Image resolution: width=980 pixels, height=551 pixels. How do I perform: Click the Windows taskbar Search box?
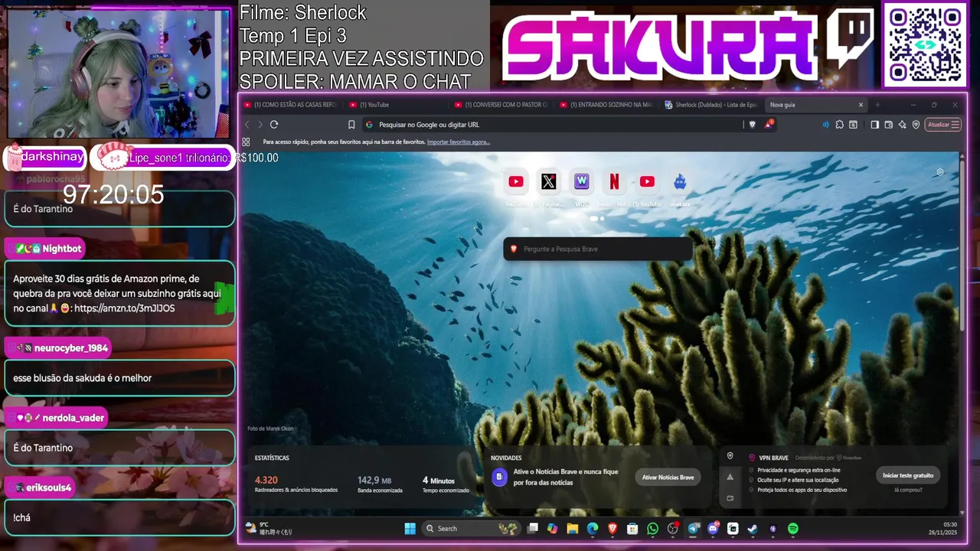tap(472, 528)
